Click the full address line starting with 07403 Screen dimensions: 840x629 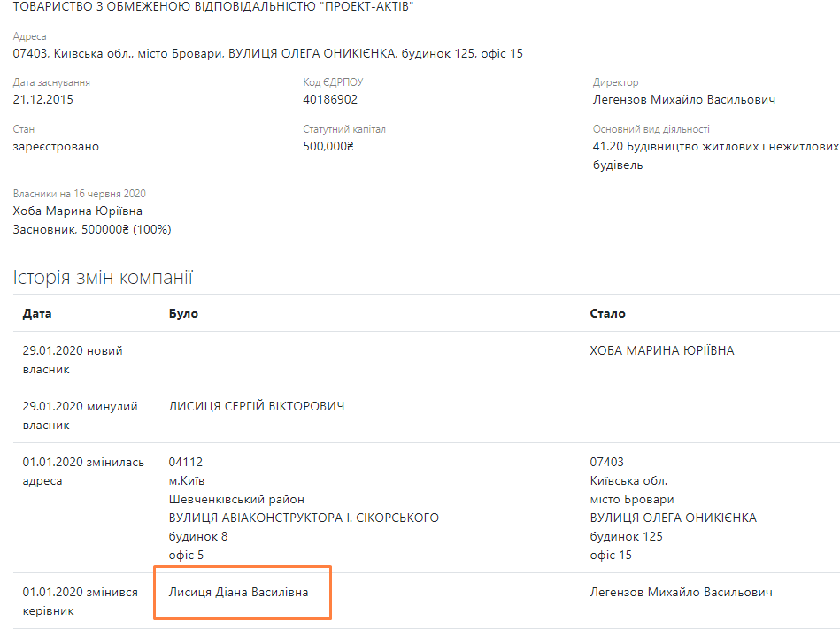click(x=267, y=53)
